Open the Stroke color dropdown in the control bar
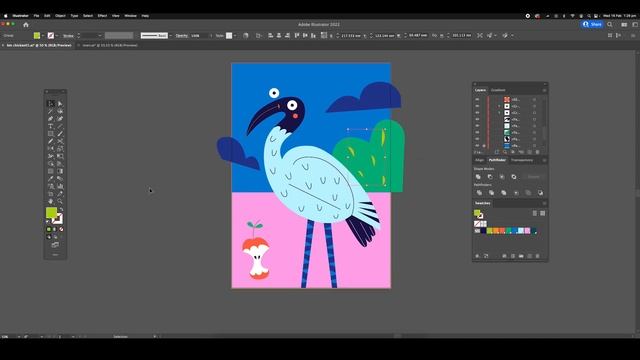The width and height of the screenshot is (640, 360). pos(56,36)
